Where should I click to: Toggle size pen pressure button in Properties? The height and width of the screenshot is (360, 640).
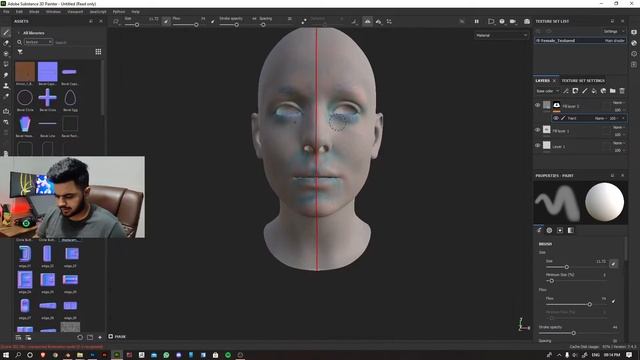pos(613,264)
